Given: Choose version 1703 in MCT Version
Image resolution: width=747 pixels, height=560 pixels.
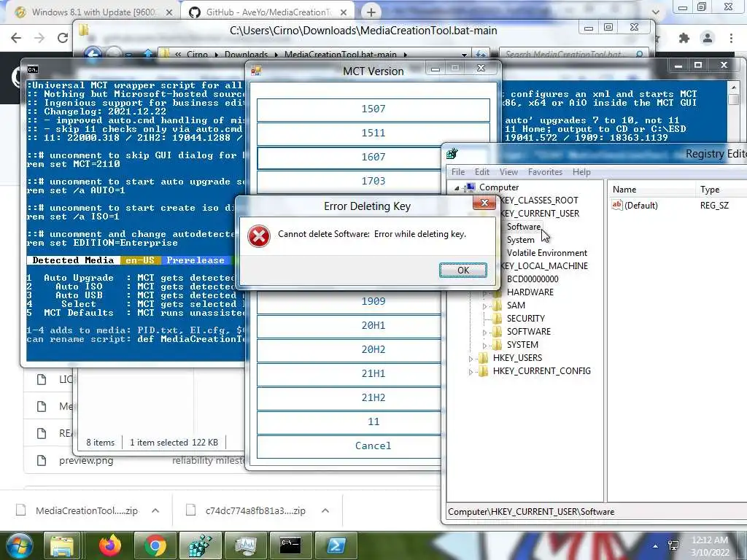Looking at the screenshot, I should point(349,181).
